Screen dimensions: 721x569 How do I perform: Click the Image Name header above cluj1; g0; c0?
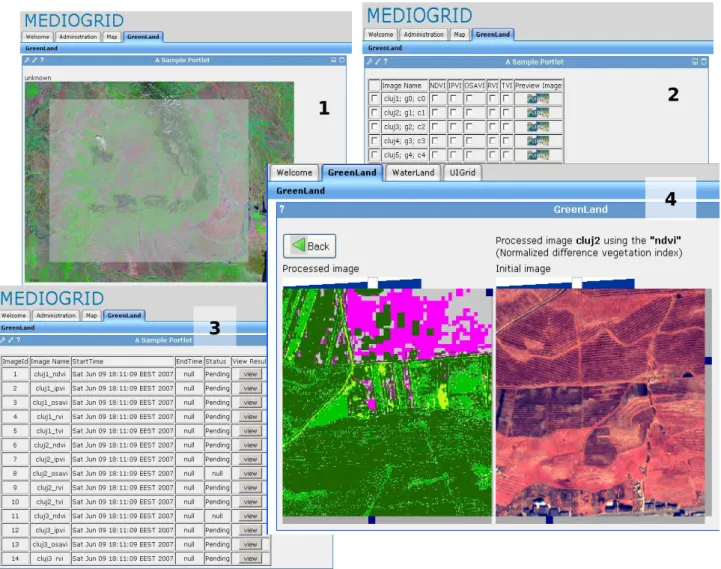[404, 86]
